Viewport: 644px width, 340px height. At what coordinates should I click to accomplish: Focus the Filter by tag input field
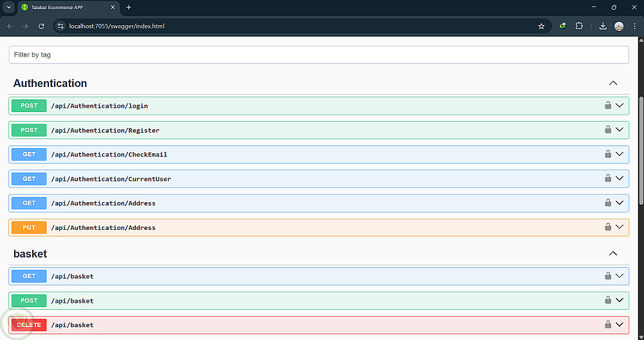point(319,55)
